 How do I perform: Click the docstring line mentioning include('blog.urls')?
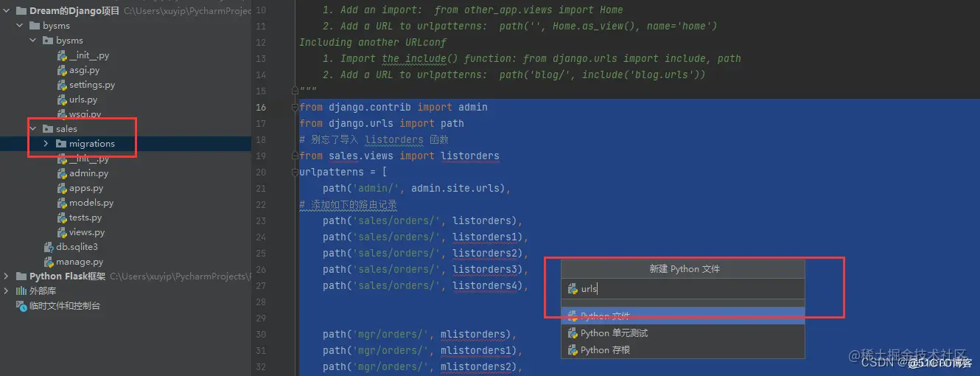coord(514,74)
